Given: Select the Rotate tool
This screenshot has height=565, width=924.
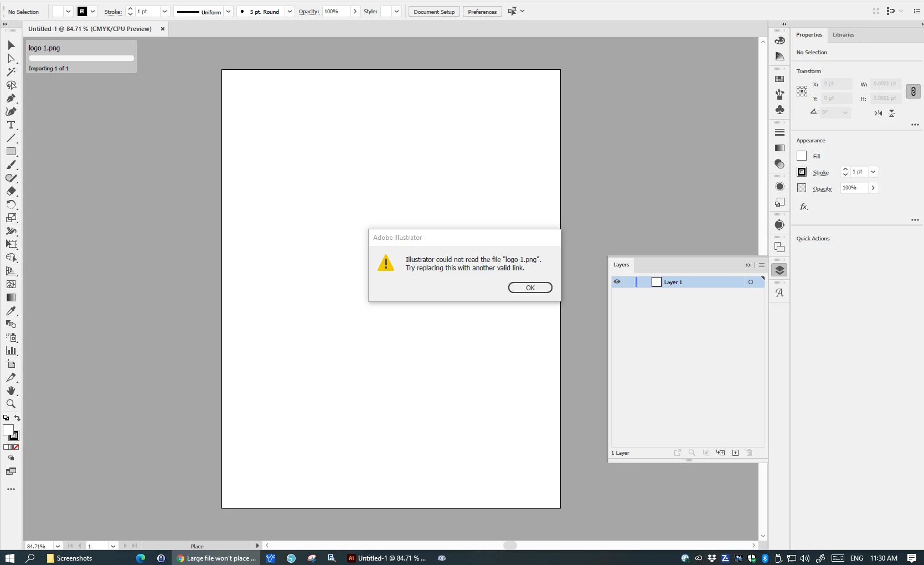Looking at the screenshot, I should point(11,205).
